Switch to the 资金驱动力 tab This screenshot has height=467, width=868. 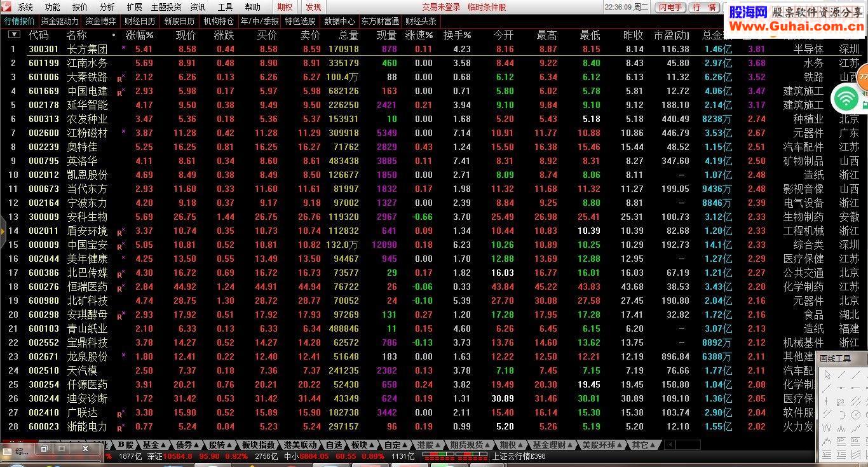point(60,21)
